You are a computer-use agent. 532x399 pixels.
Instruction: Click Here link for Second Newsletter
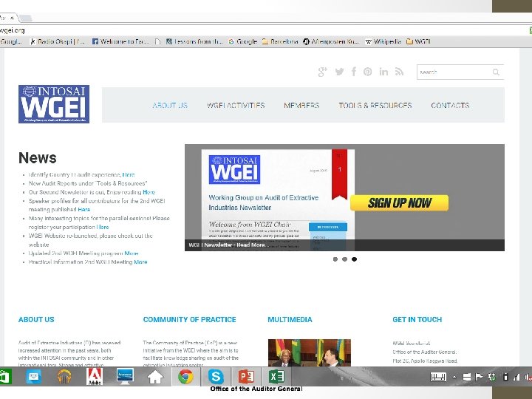click(x=149, y=192)
